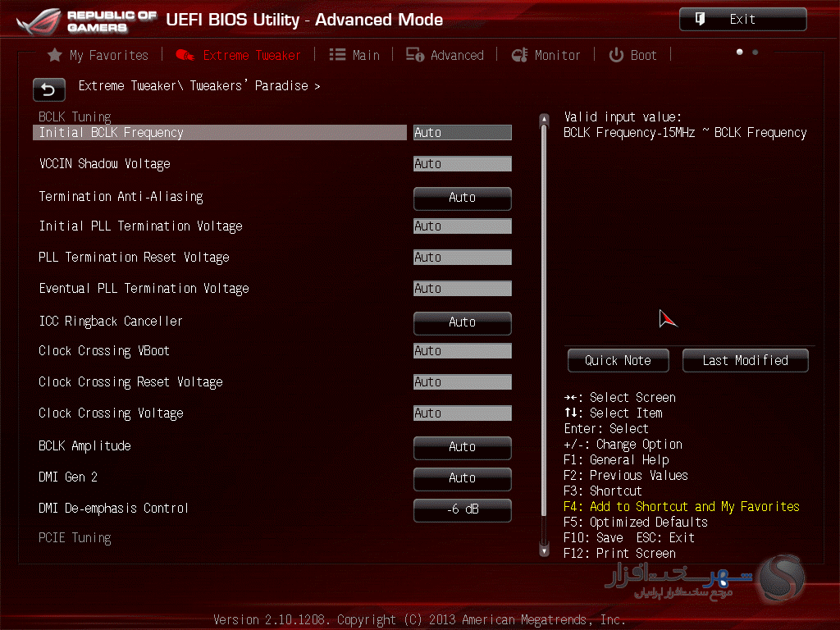Viewport: 840px width, 630px height.
Task: Open ICC Ringback Canceller Auto dropdown
Action: (463, 322)
